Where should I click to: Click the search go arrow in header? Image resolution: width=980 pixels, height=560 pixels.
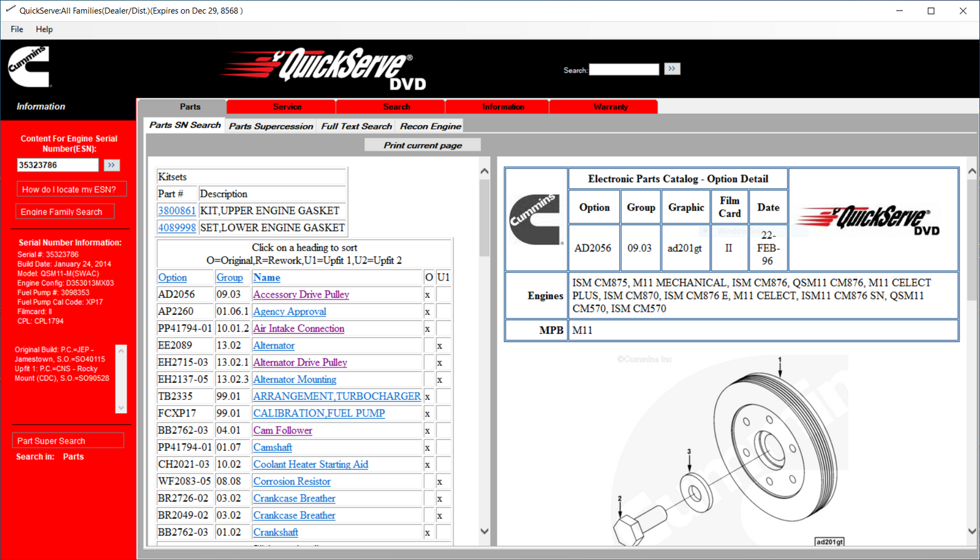672,69
